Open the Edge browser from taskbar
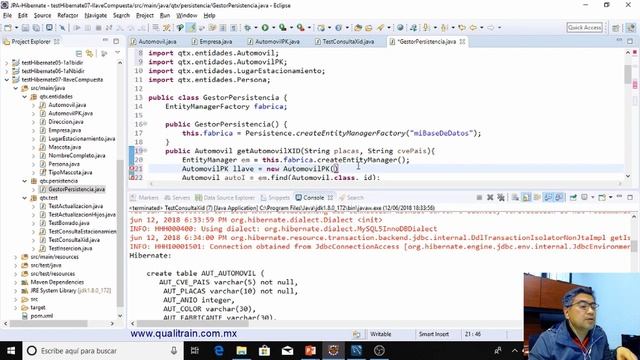Screen dimensions: 640x360 pos(219,351)
